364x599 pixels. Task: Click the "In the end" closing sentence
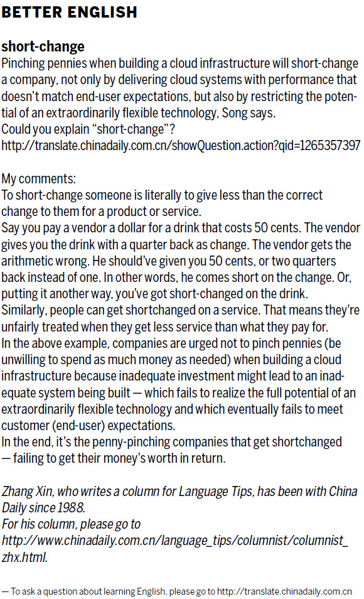pyautogui.click(x=171, y=442)
